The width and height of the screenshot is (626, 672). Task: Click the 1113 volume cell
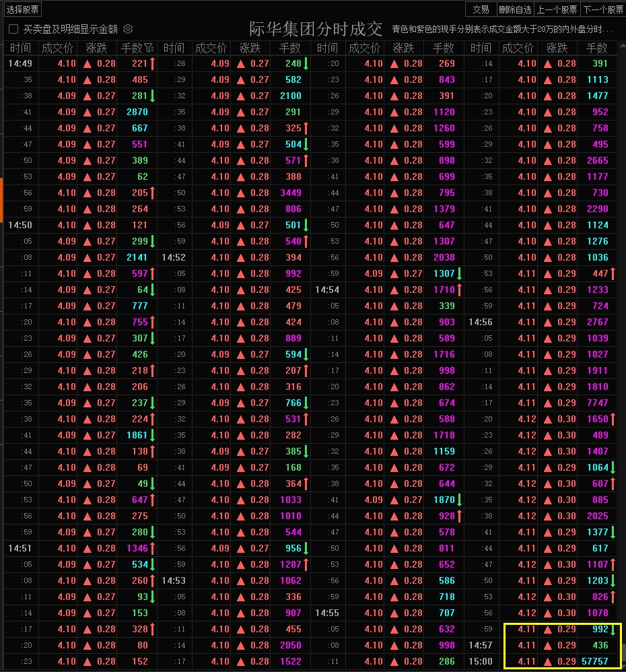coord(597,79)
